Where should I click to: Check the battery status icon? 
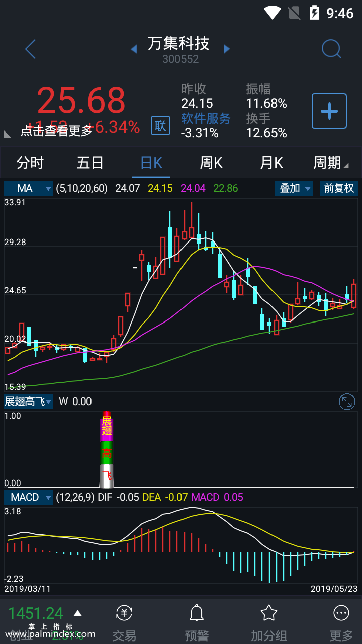(314, 12)
